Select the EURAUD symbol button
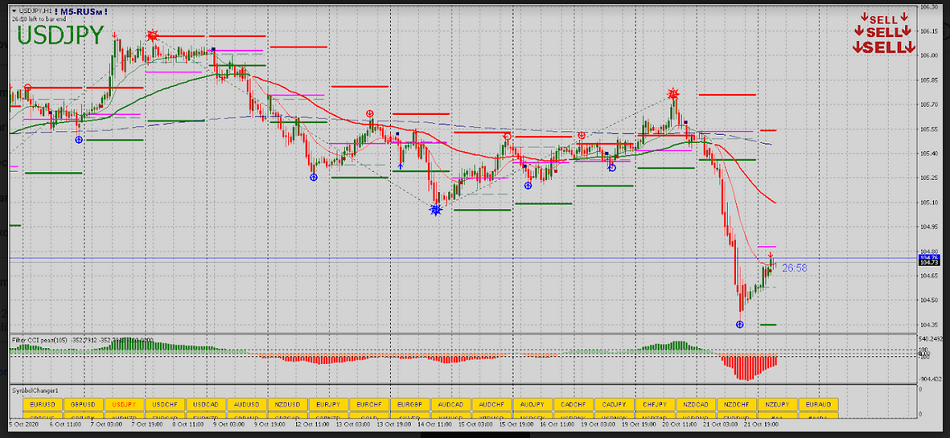The height and width of the screenshot is (438, 950). tap(817, 404)
